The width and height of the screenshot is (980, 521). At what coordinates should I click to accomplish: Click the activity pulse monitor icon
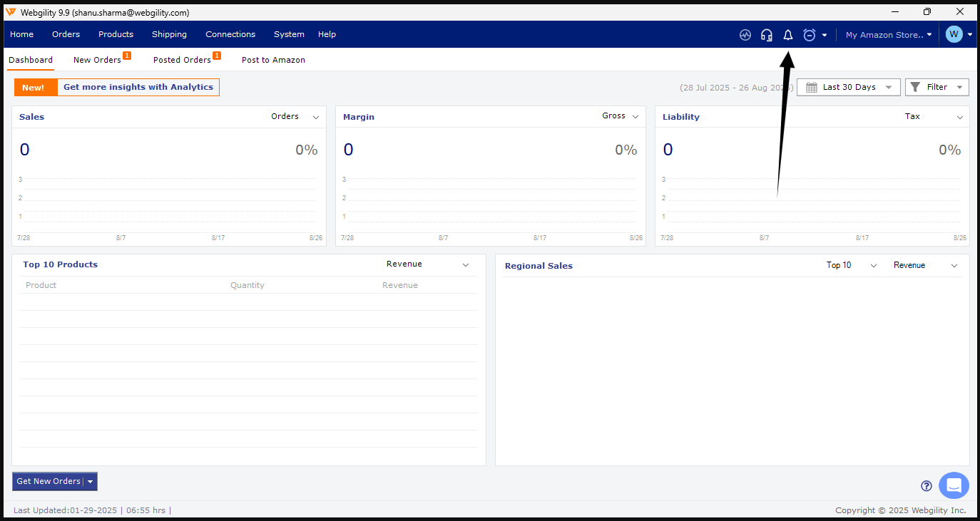745,35
